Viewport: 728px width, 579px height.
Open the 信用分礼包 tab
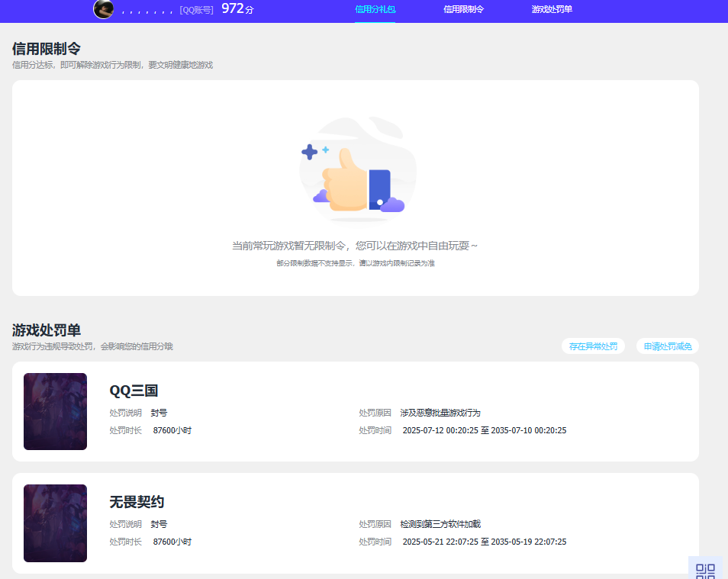pos(373,10)
